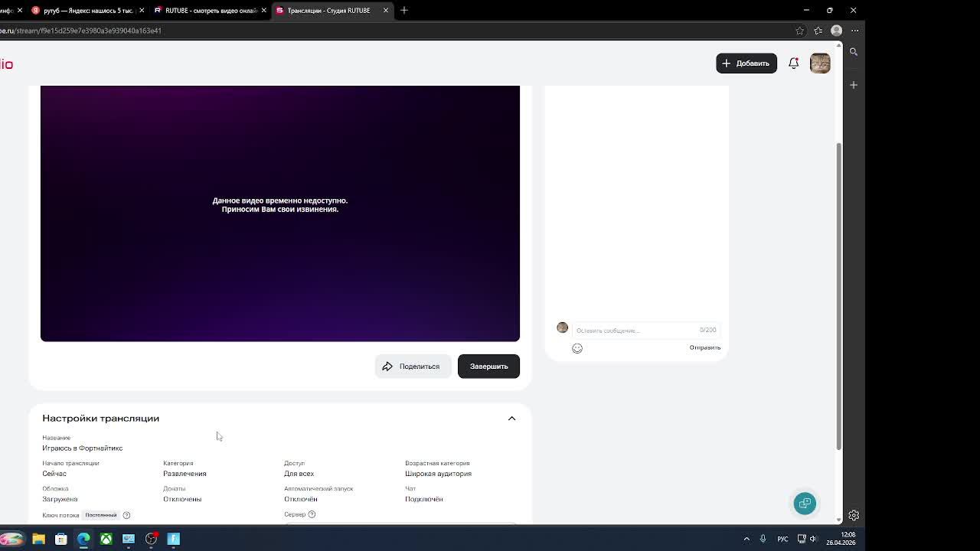
Task: Open the OBS Studio taskbar icon
Action: tap(151, 539)
